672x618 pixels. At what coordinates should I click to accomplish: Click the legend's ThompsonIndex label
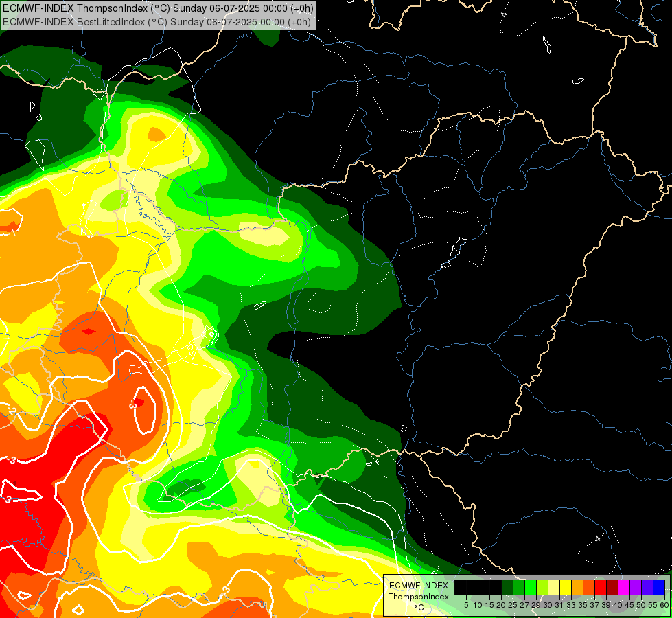[419, 597]
